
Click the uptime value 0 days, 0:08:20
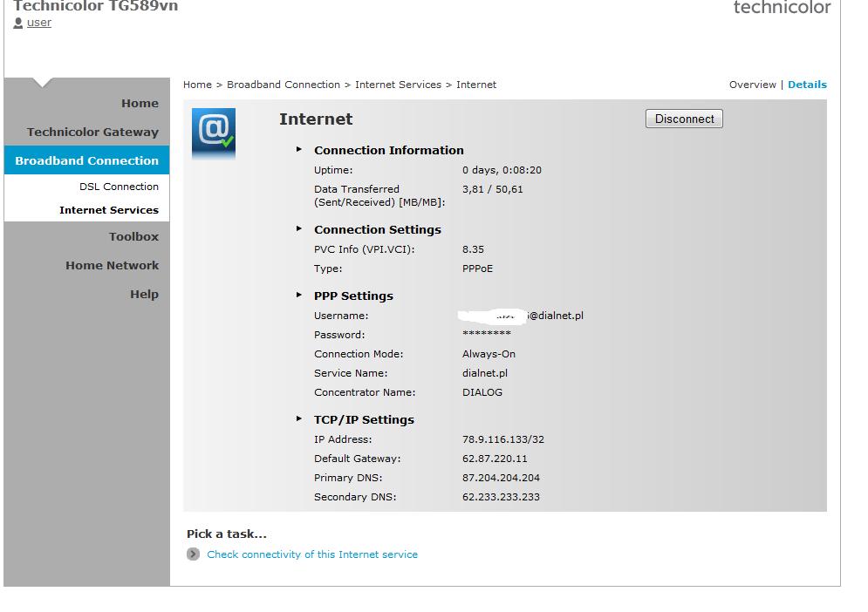point(502,170)
